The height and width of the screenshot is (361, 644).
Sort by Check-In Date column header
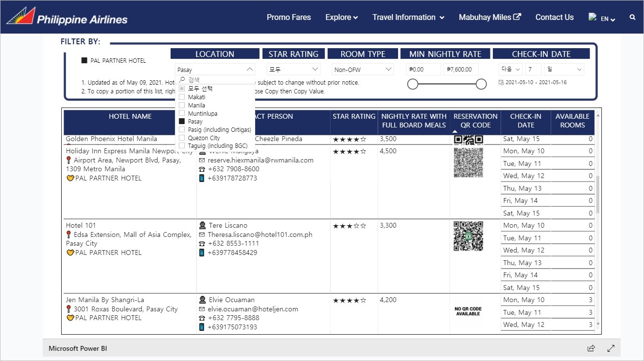(525, 121)
